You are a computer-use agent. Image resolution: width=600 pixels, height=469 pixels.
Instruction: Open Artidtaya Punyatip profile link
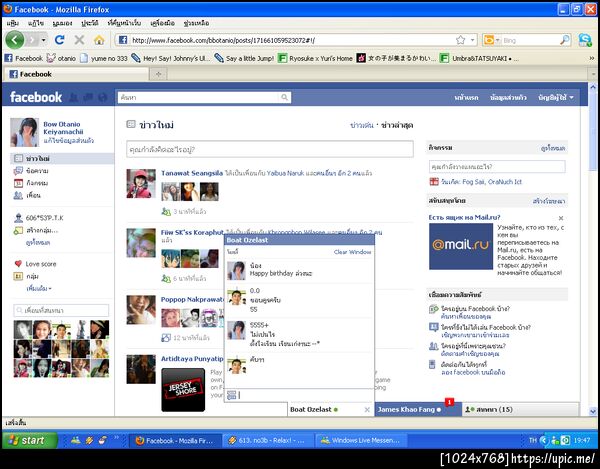click(192, 359)
